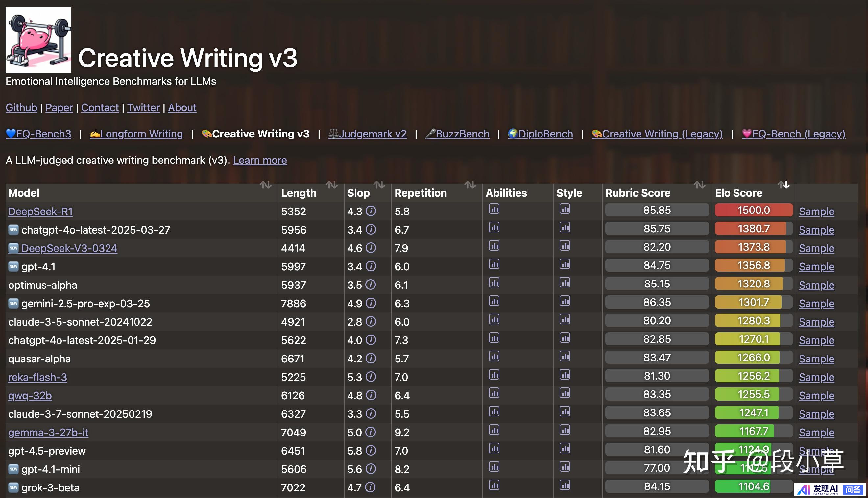Screen dimensions: 868x498
Task: Sort table by Model column
Action: (266, 185)
